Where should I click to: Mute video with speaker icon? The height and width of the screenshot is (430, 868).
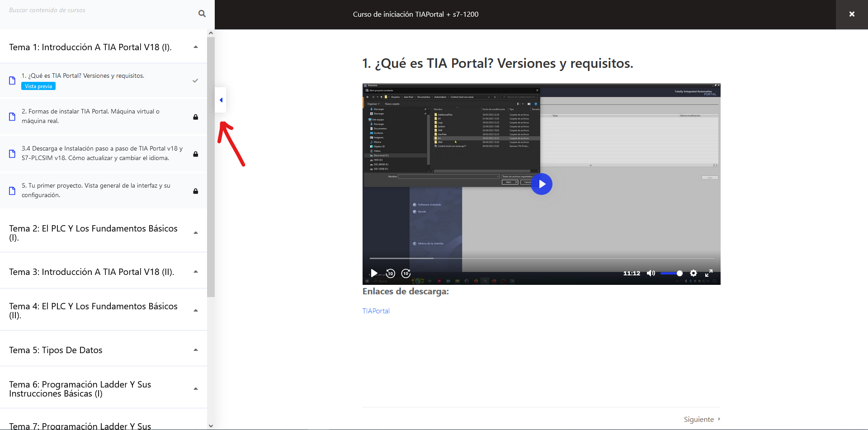(x=651, y=273)
